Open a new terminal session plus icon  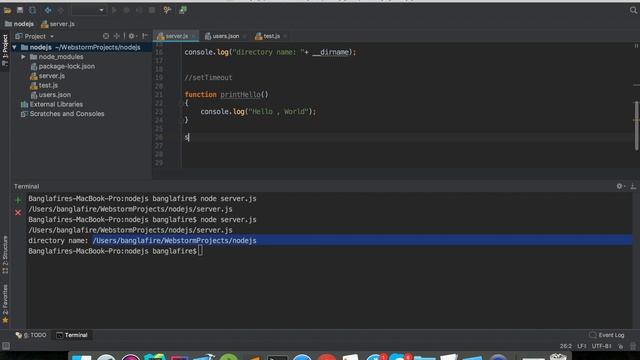[18, 200]
